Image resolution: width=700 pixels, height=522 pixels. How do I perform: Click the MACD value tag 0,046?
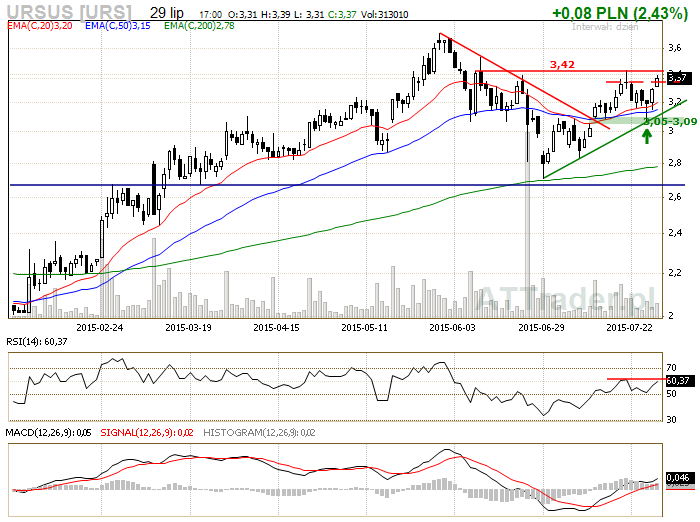[x=680, y=478]
